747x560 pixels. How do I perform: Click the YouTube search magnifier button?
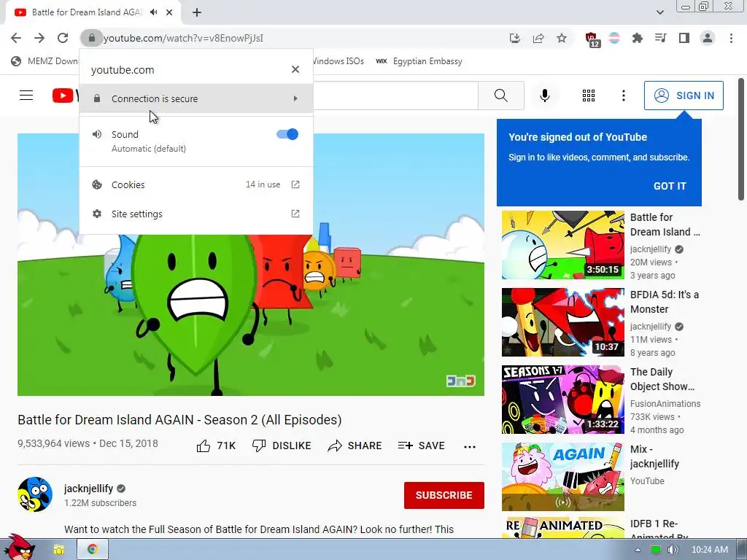click(x=501, y=96)
